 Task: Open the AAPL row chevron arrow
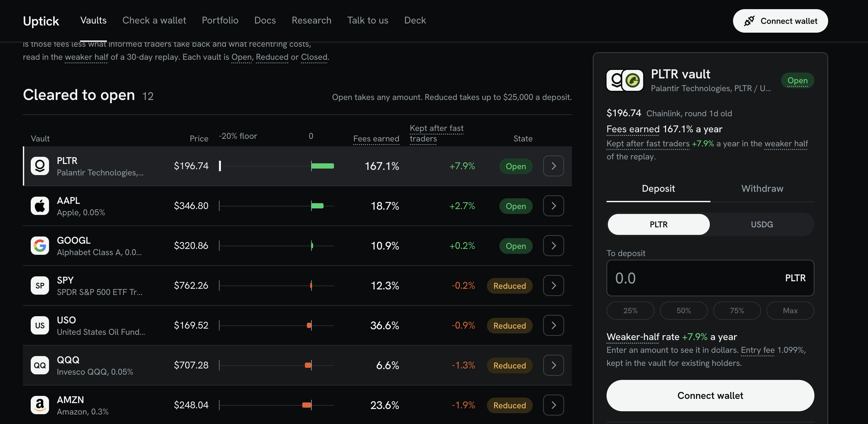(553, 206)
